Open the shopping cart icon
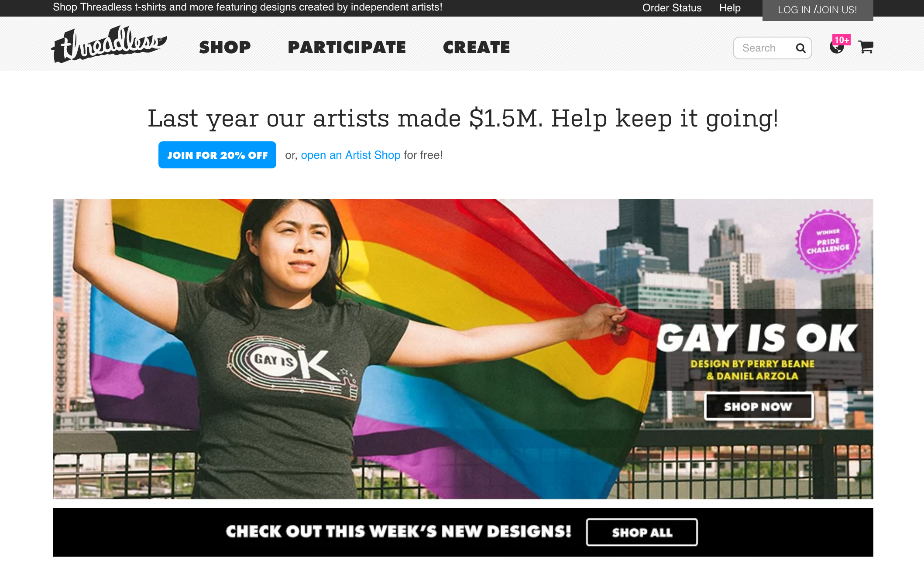 click(866, 47)
